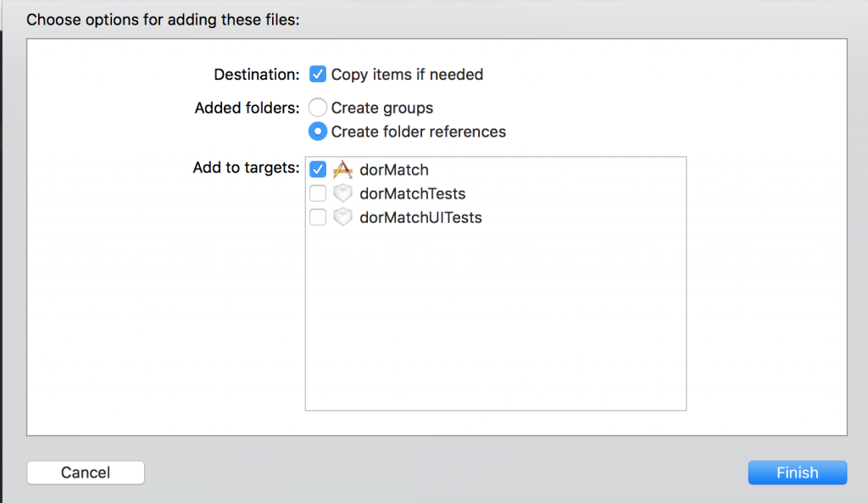The width and height of the screenshot is (868, 503).
Task: Click the dorMatch app target icon
Action: tap(342, 170)
